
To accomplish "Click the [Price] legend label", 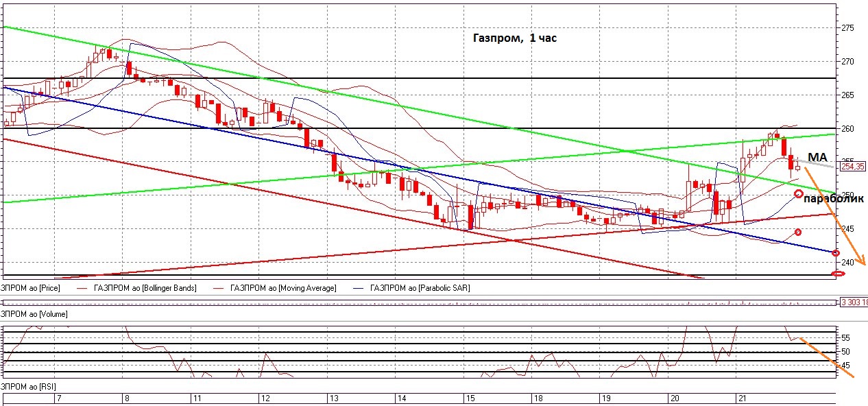I will (x=30, y=288).
